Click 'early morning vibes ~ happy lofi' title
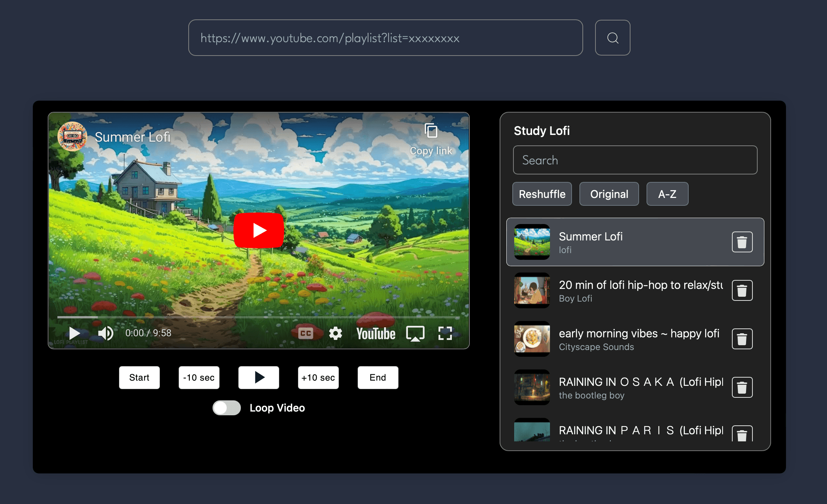 pos(639,333)
